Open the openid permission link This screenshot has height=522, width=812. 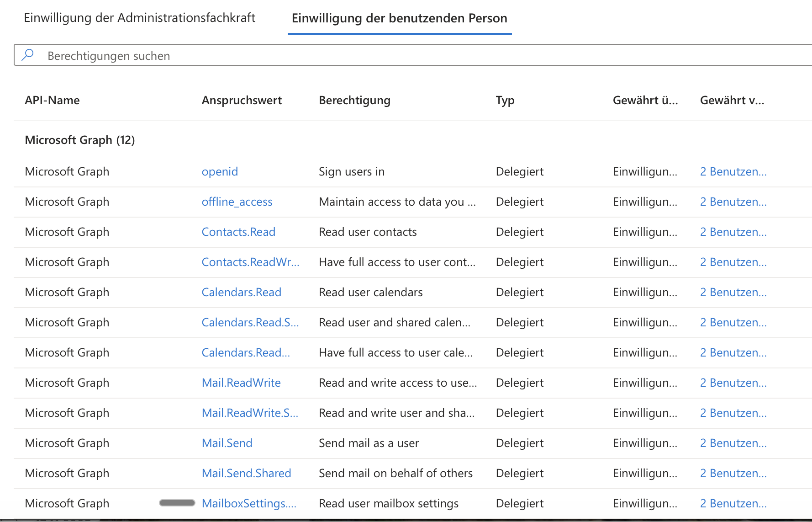point(220,172)
